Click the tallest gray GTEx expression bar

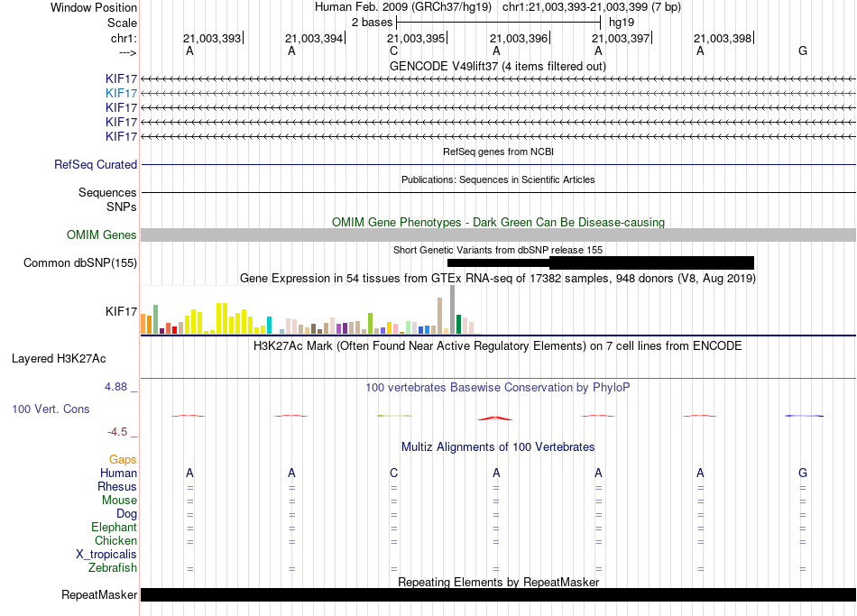[x=453, y=309]
